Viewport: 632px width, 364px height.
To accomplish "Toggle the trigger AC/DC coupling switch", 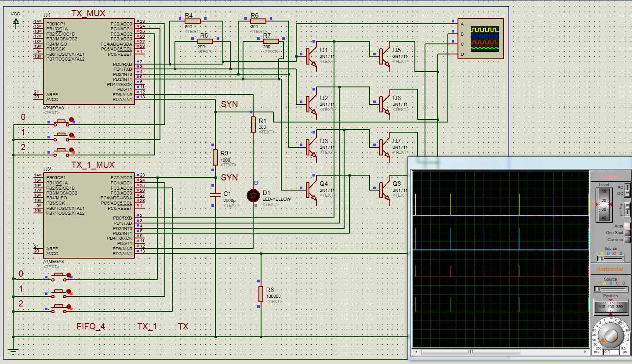I will pos(628,191).
